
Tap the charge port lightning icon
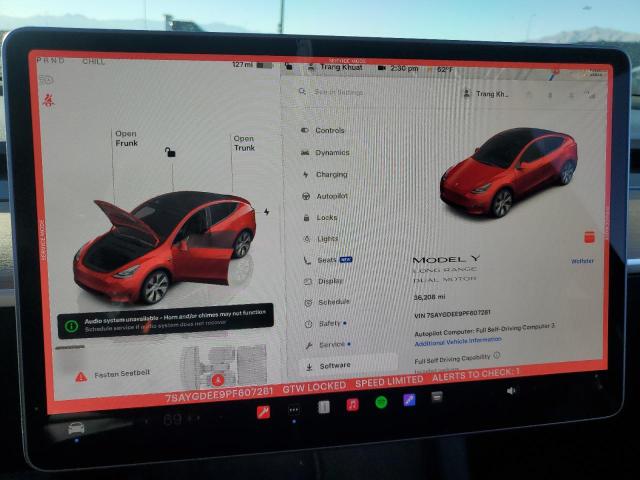267,212
